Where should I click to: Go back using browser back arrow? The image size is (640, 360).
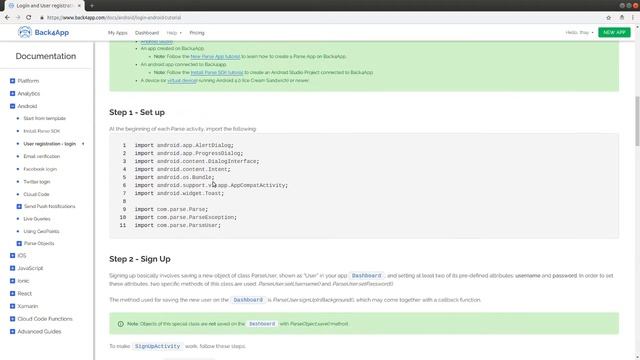click(7, 18)
